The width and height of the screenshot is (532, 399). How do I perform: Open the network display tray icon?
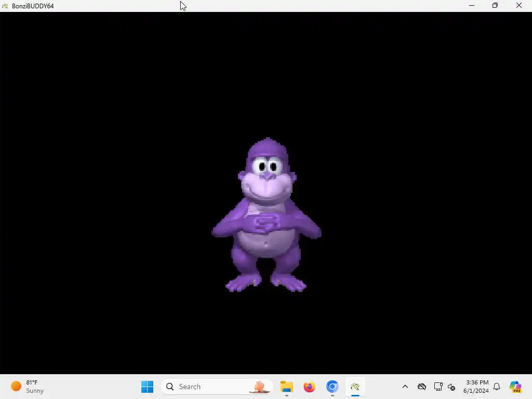(x=438, y=387)
